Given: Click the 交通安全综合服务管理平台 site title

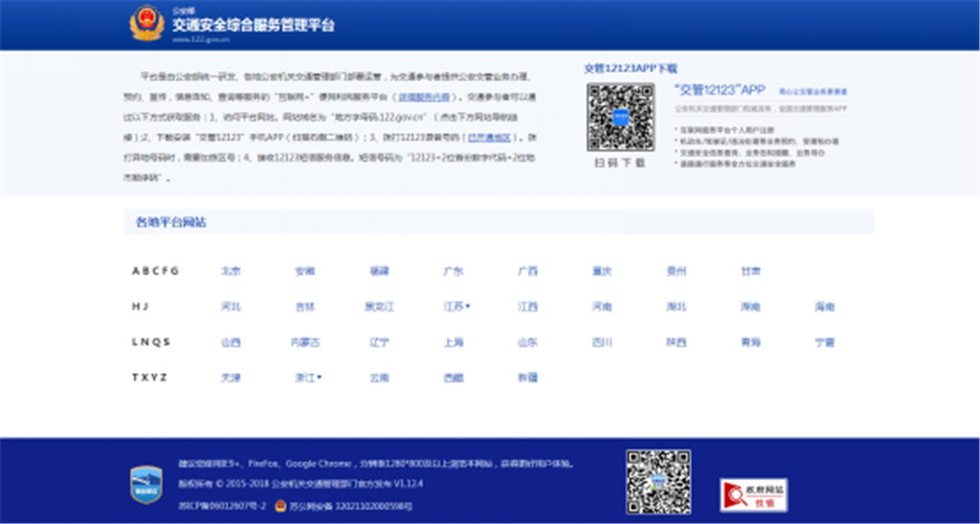Looking at the screenshot, I should [x=254, y=26].
